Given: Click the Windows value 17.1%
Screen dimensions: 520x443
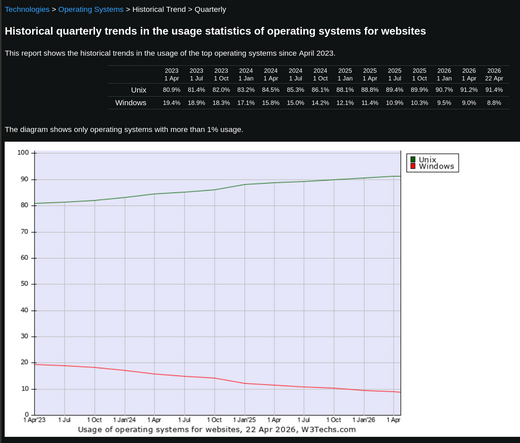Looking at the screenshot, I should pos(246,103).
